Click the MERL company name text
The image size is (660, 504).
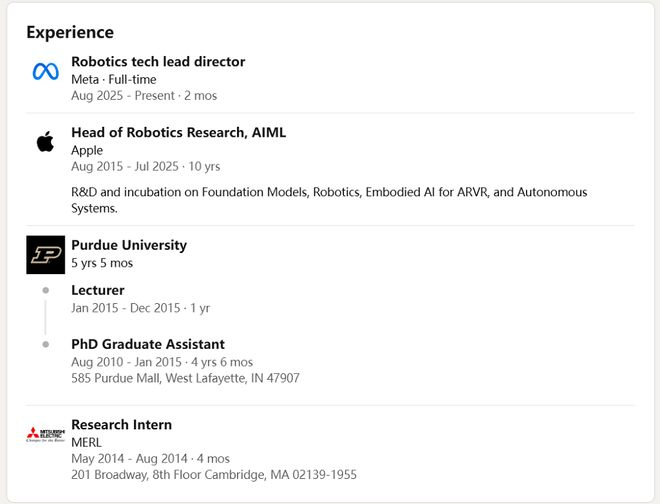click(x=87, y=442)
